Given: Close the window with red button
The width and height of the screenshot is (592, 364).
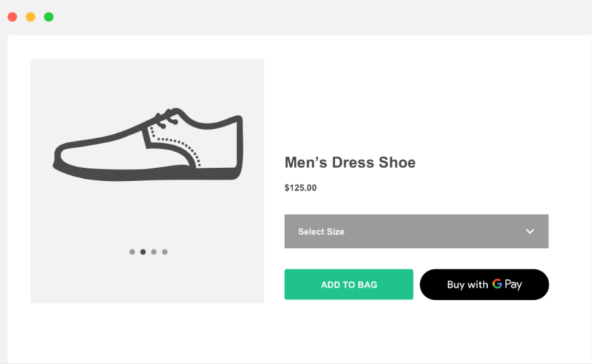Looking at the screenshot, I should point(12,16).
